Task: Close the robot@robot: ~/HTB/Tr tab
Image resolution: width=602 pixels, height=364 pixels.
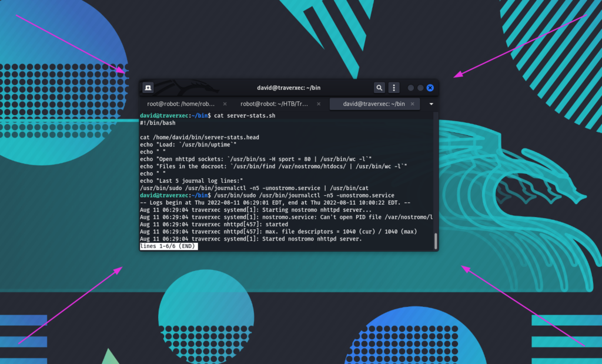Action: click(x=319, y=104)
